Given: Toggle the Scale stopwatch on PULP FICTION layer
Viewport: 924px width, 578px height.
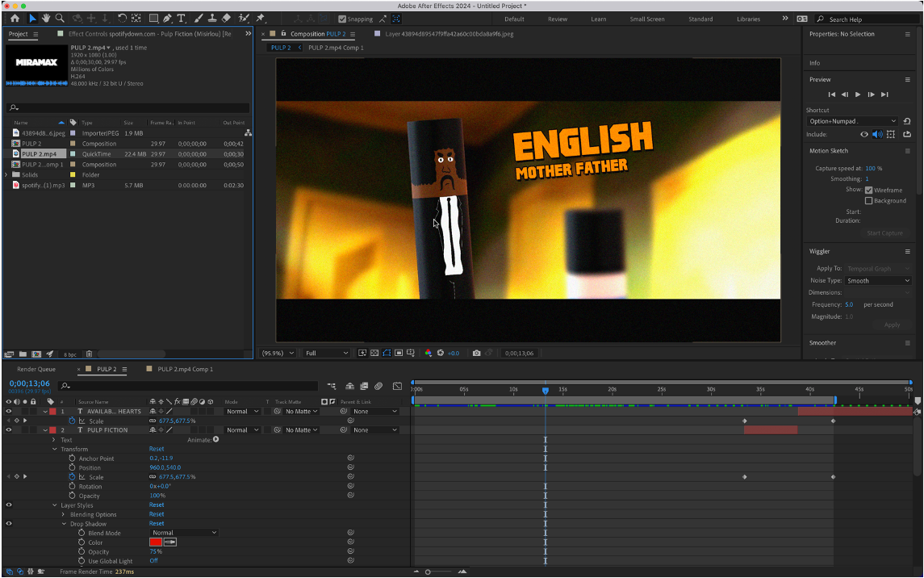Looking at the screenshot, I should (72, 476).
